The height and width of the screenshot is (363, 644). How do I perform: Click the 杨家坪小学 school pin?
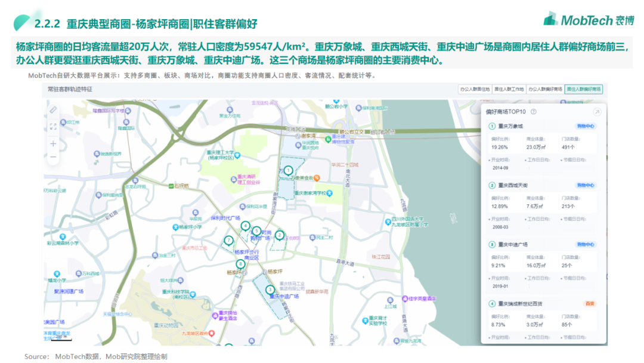pos(175,227)
